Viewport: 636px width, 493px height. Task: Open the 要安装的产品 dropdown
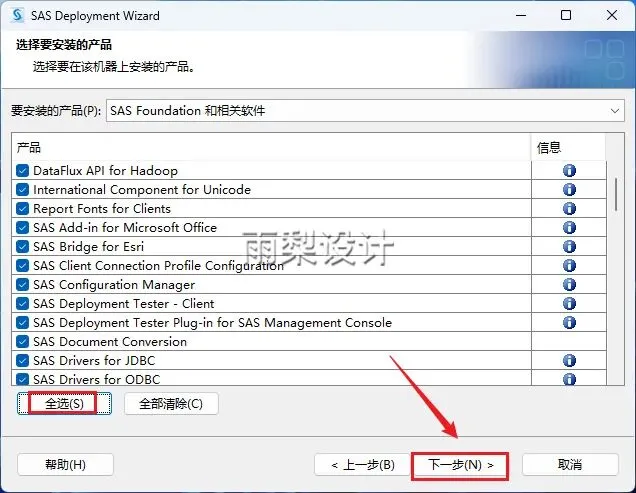pos(365,110)
